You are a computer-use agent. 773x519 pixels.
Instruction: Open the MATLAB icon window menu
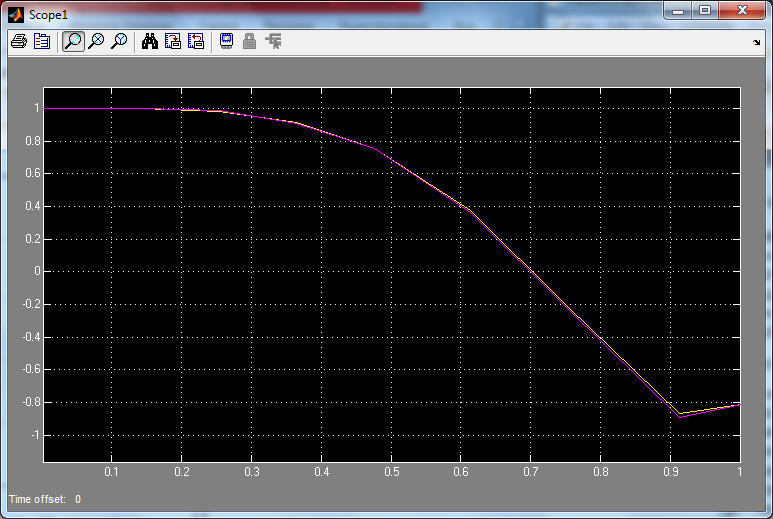pyautogui.click(x=16, y=15)
